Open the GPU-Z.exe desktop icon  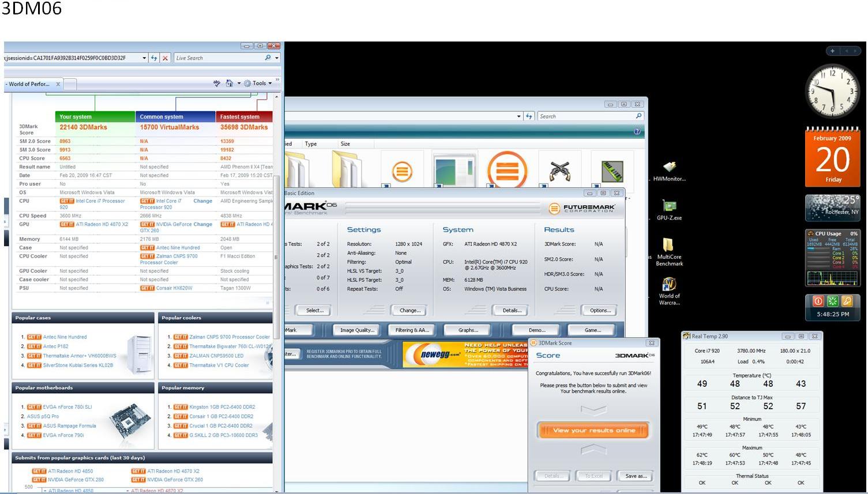point(669,210)
